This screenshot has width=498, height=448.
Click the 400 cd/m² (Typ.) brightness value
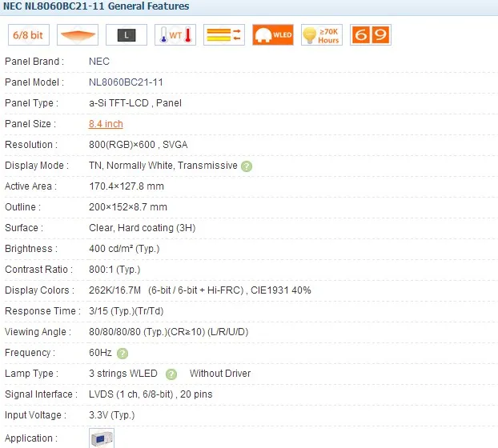tap(124, 249)
